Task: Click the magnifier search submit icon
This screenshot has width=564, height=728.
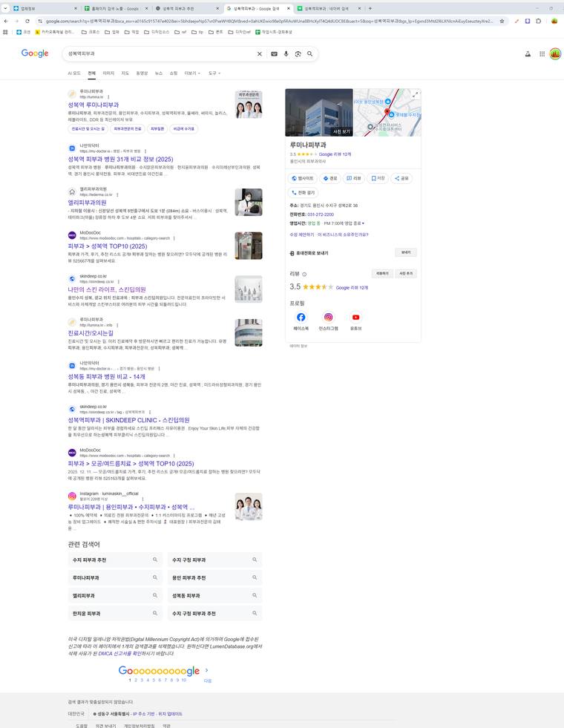Action: coord(309,54)
